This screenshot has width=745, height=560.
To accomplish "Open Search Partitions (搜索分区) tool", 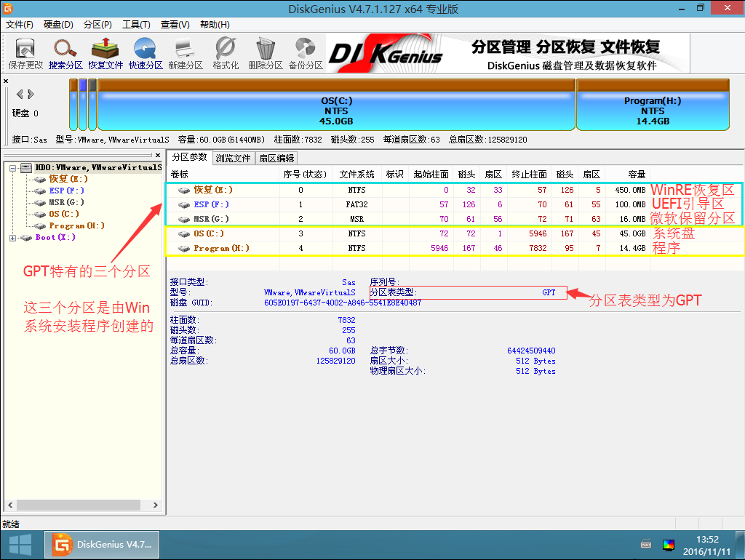I will (65, 54).
